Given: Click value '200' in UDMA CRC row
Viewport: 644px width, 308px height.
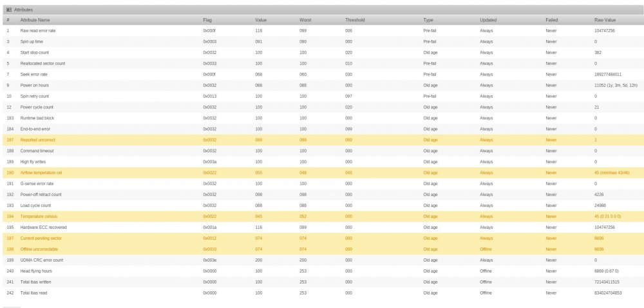Looking at the screenshot, I should [259, 260].
